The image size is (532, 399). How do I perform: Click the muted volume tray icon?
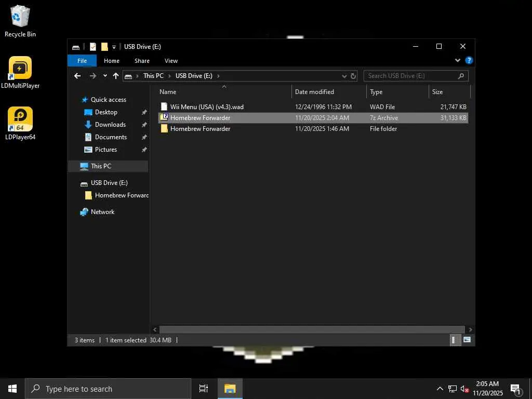point(464,389)
